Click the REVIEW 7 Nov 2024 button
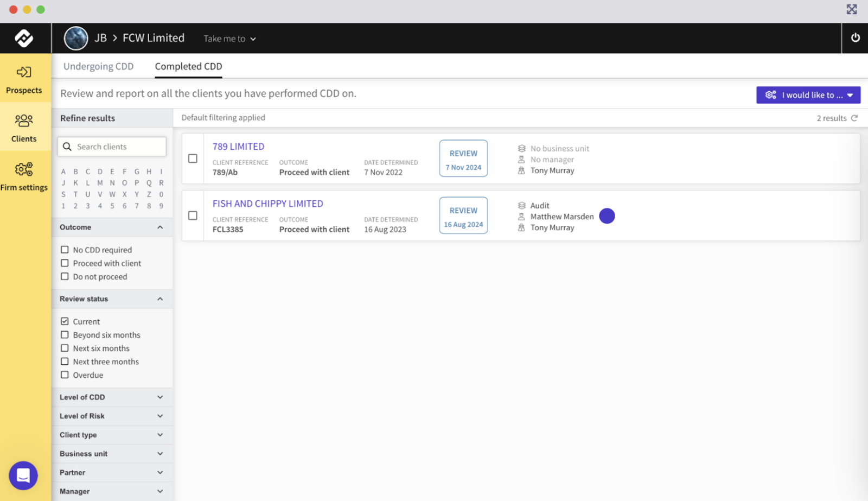Image resolution: width=868 pixels, height=501 pixels. coord(463,158)
